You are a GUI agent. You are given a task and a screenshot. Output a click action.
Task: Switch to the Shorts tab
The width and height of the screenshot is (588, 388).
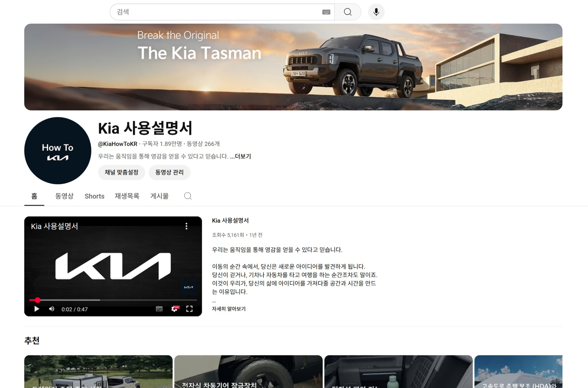point(94,196)
